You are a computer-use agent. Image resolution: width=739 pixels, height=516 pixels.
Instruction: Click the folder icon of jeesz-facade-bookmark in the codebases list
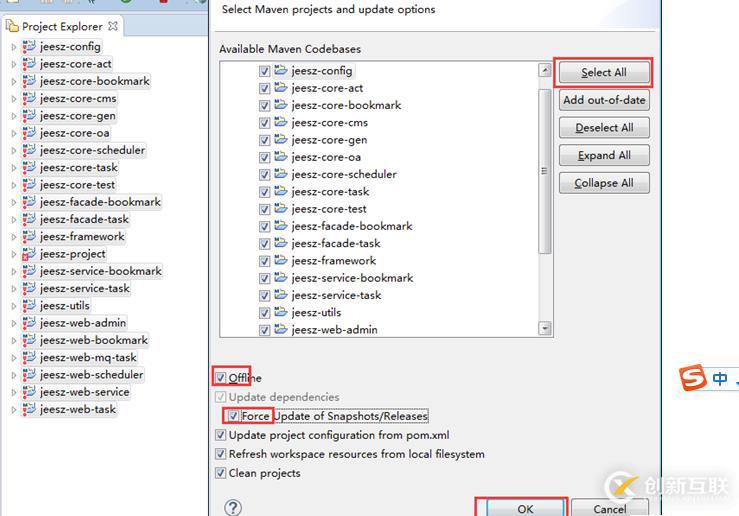[281, 226]
